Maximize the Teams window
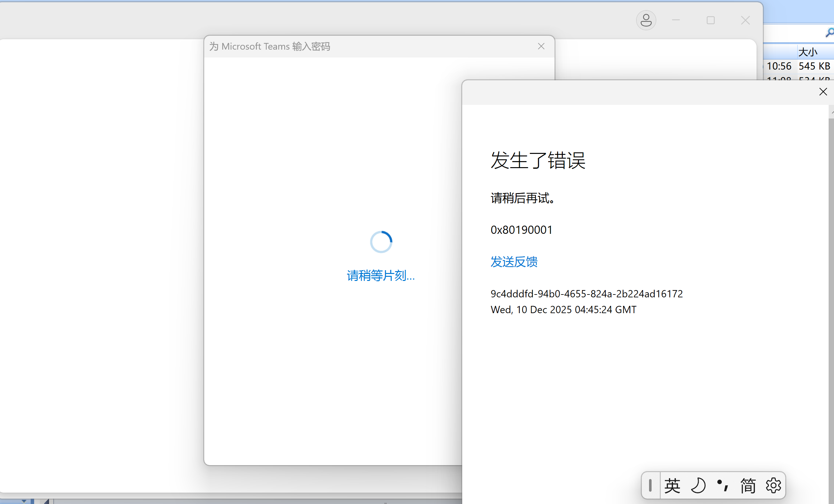This screenshot has height=504, width=834. pos(710,20)
